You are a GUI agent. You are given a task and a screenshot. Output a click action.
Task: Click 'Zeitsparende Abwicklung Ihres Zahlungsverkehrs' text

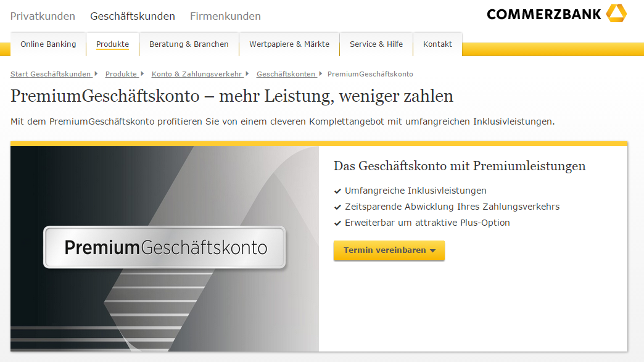click(x=452, y=207)
